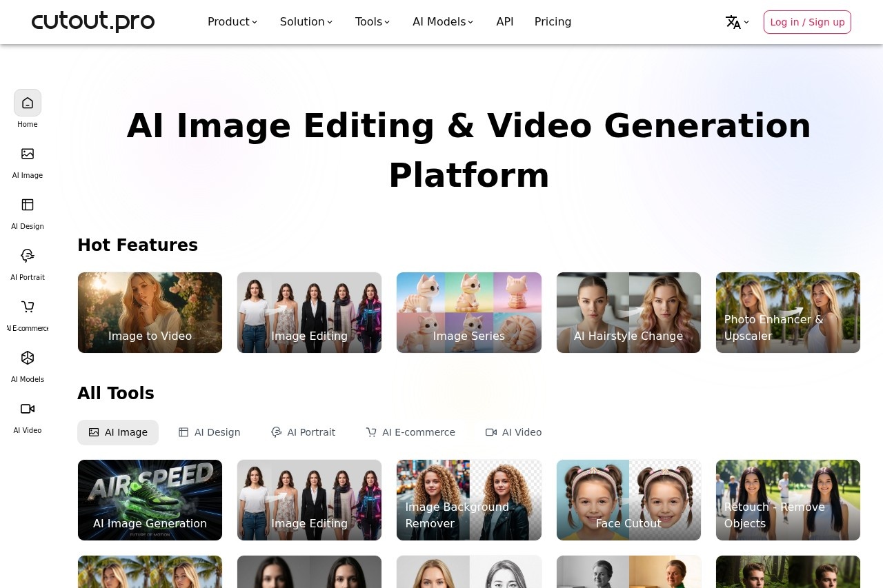Select the AI Image sidebar icon
883x588 pixels.
point(28,154)
